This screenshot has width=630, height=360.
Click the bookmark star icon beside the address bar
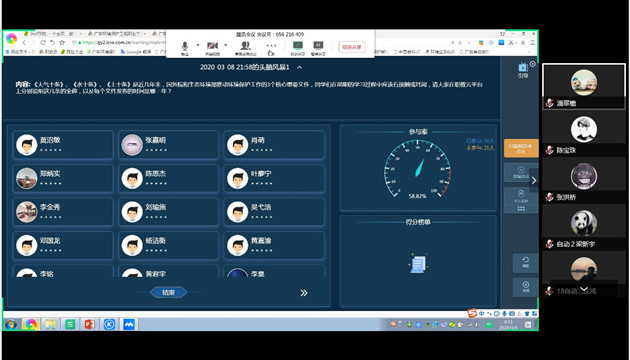click(x=62, y=43)
